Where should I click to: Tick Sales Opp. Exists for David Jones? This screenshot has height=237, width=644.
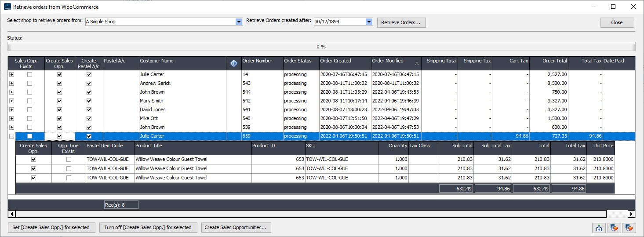point(29,110)
